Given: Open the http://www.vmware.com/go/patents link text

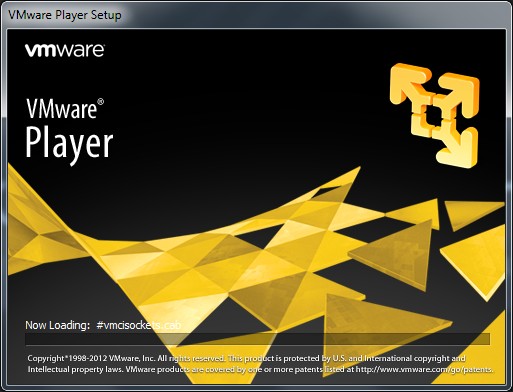Looking at the screenshot, I should [x=424, y=369].
